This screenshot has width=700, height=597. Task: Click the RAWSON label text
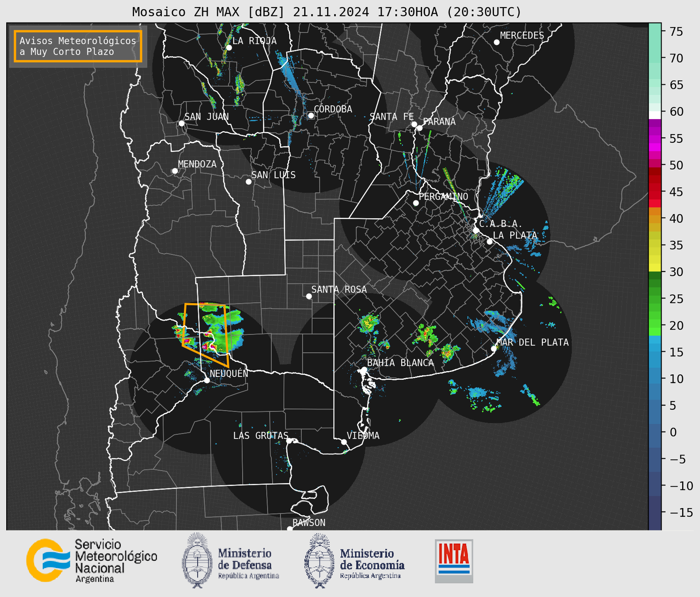point(309,523)
